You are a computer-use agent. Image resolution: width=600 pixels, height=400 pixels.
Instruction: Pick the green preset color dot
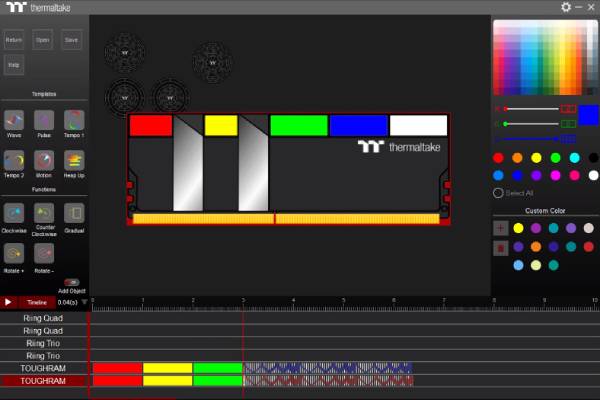coord(555,158)
